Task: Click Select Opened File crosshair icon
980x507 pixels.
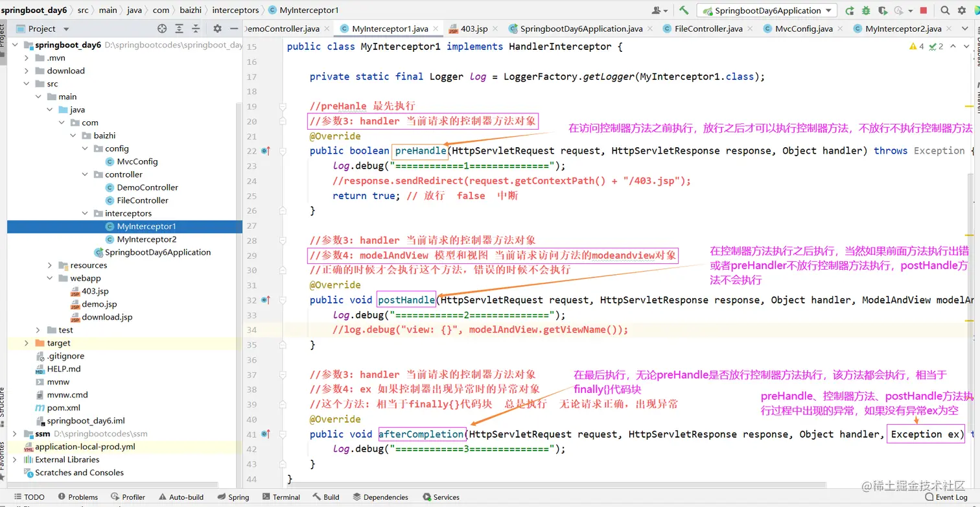Action: coord(162,29)
